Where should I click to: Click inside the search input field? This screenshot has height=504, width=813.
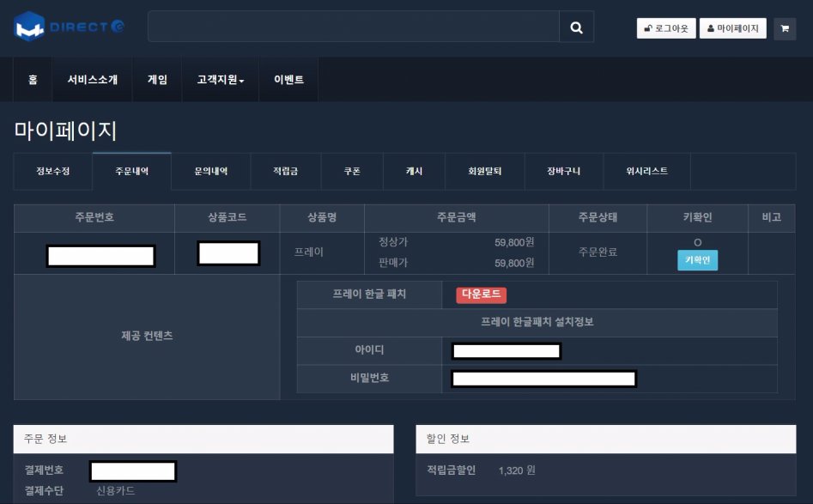click(x=352, y=27)
